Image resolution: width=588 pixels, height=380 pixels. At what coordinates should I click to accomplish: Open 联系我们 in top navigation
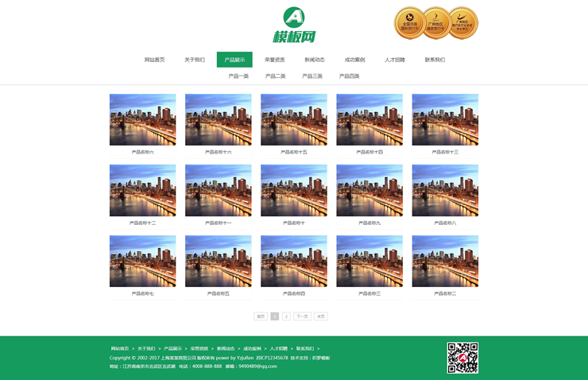point(435,60)
